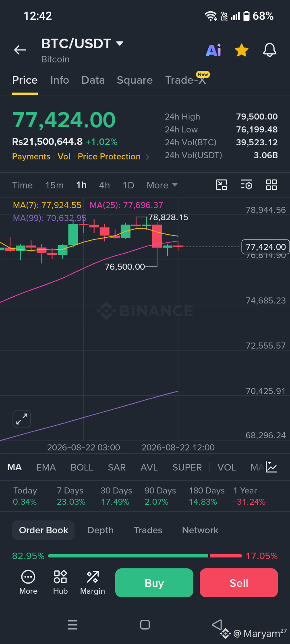Select the SUPER indicator
Screen dimensions: 290x644
click(x=187, y=467)
